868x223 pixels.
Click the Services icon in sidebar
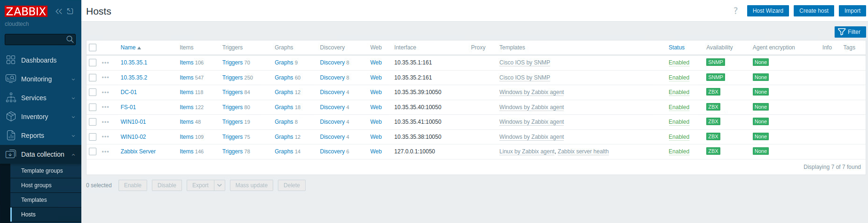point(11,97)
